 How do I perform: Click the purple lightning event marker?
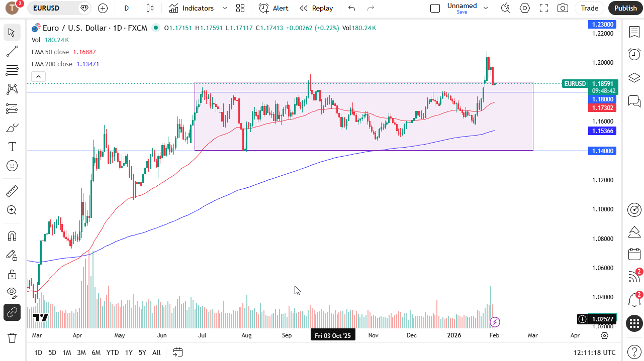[495, 322]
